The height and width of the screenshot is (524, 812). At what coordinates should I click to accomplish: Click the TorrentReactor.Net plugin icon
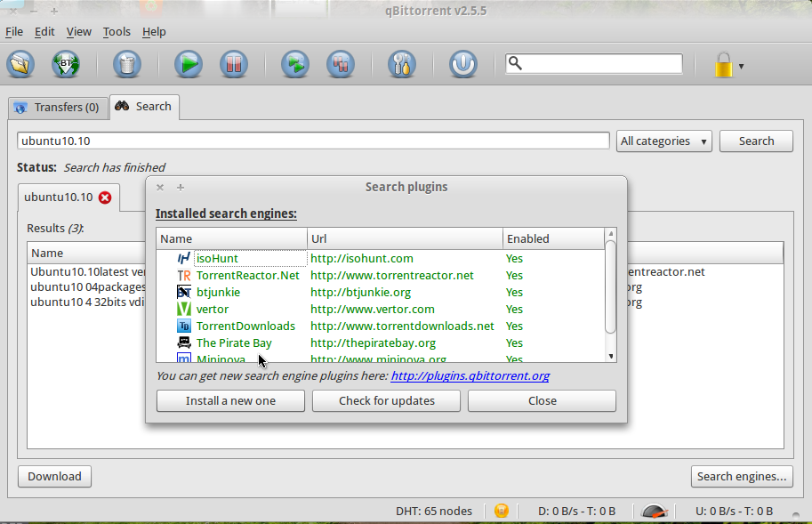183,276
